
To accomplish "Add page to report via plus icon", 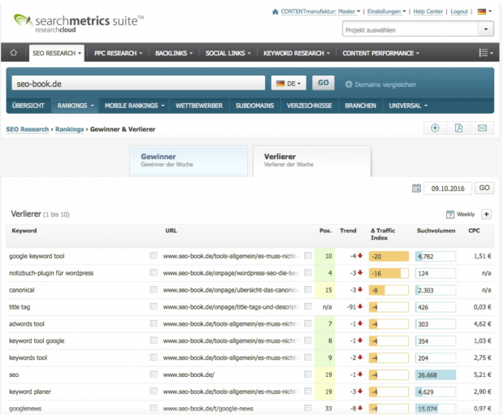I will coord(435,128).
